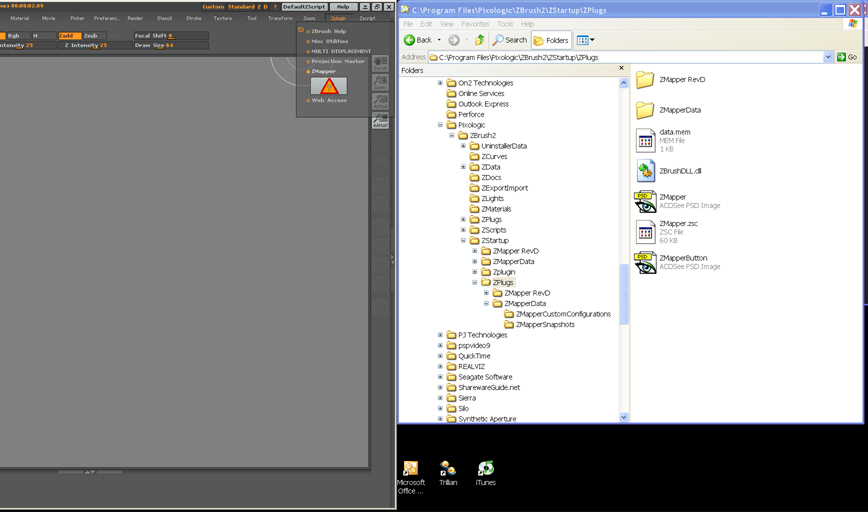
Task: Open ZMapper RevD folder in file list
Action: point(671,80)
